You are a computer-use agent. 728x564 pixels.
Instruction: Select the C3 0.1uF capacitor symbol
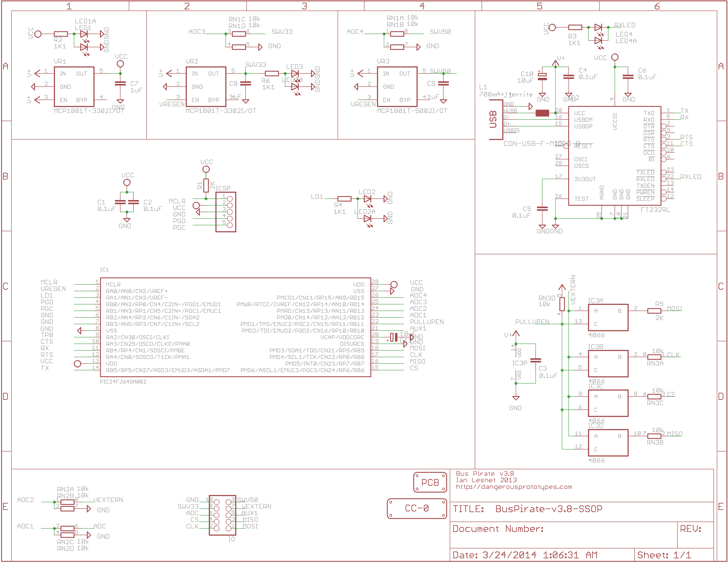[536, 360]
